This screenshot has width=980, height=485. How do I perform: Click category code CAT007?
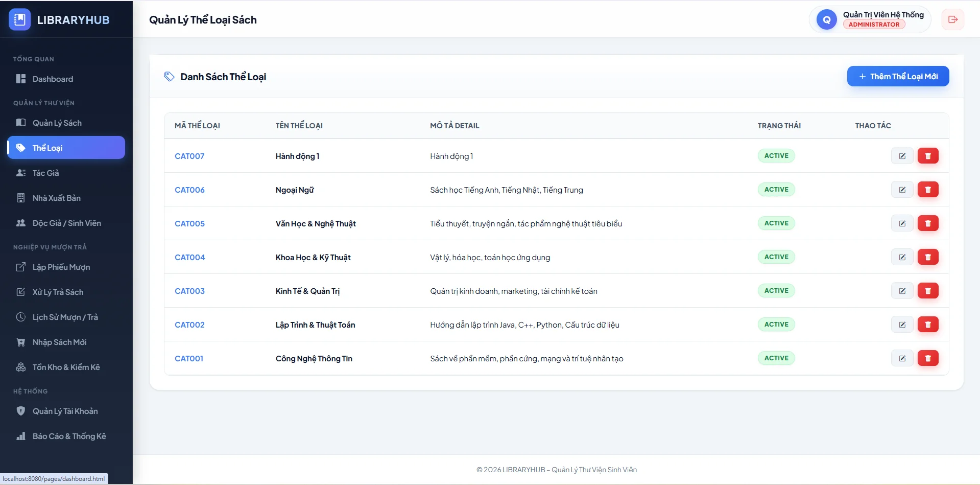[189, 156]
